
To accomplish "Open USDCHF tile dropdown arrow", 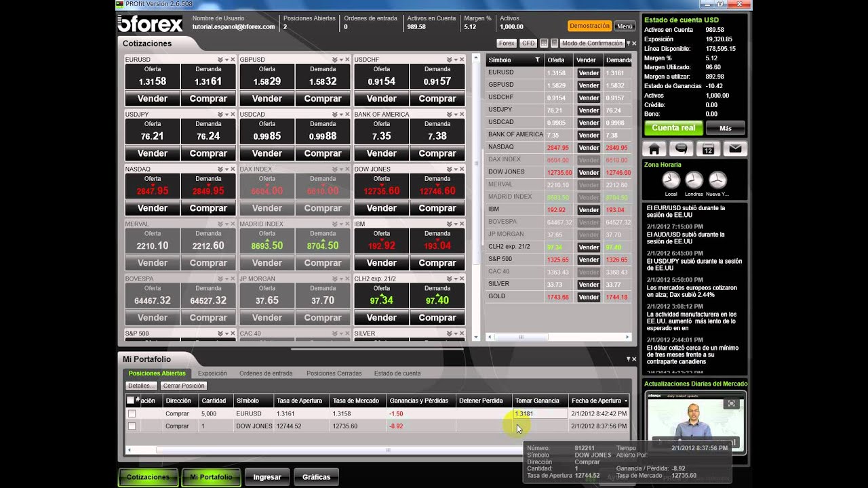I will [x=456, y=60].
